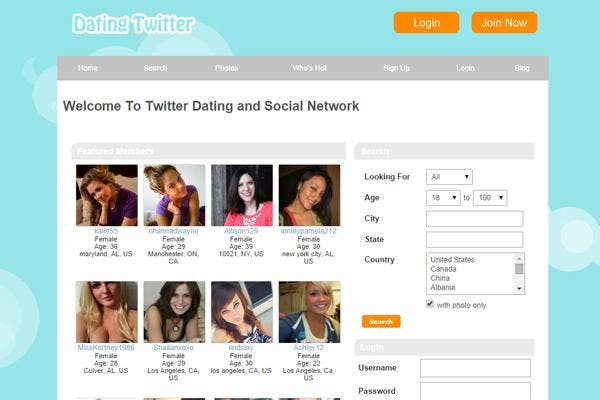Viewport: 600px width, 400px height.
Task: Click down arrow of Country list scrollbar
Action: (519, 288)
